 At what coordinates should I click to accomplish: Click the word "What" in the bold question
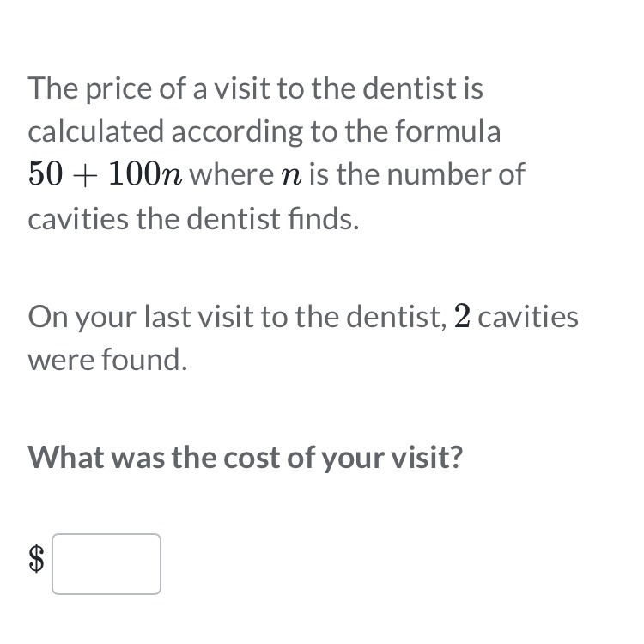tap(66, 457)
